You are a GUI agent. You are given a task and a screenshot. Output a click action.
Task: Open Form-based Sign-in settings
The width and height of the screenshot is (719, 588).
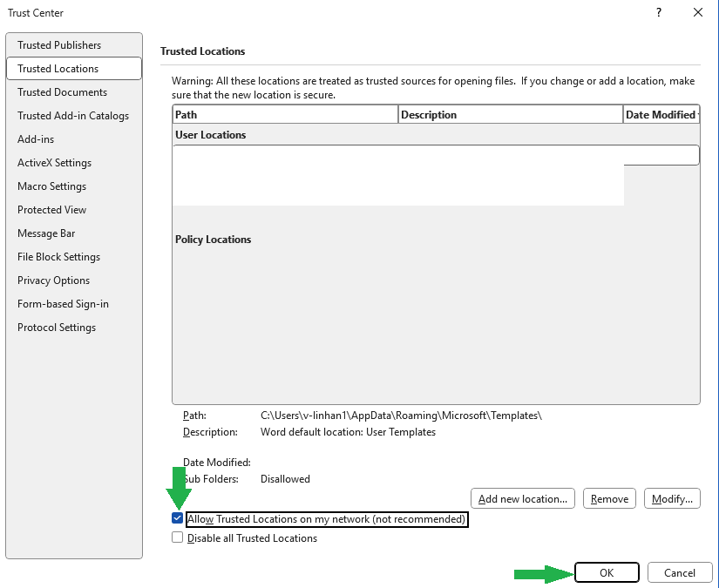pyautogui.click(x=74, y=304)
